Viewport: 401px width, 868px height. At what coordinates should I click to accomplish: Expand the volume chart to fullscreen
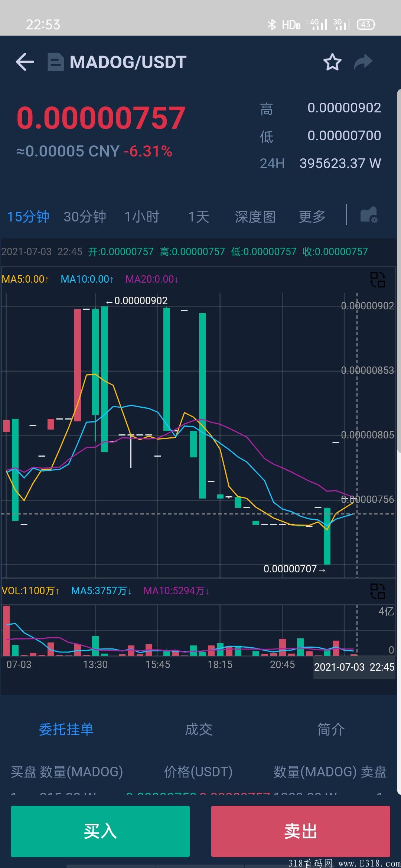point(378,591)
